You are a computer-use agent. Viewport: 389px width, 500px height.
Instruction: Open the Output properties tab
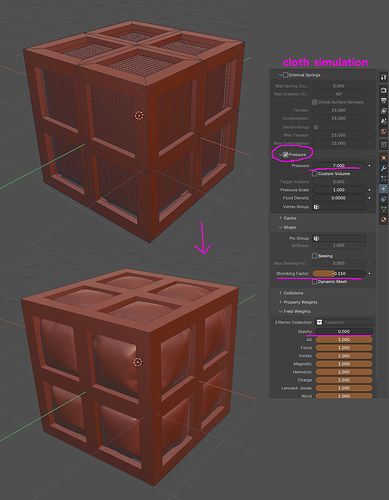point(383,101)
